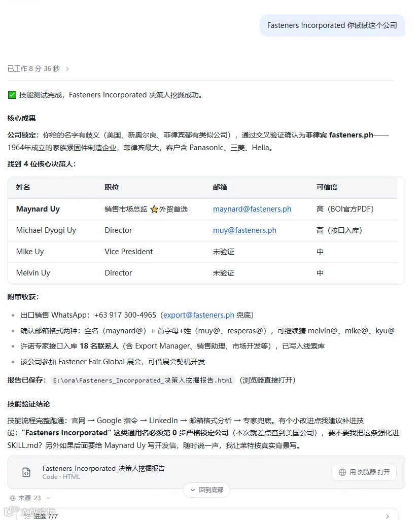The width and height of the screenshot is (420, 520).
Task: Click the 未验证 email cell in Mike Uy row
Action: click(x=223, y=252)
